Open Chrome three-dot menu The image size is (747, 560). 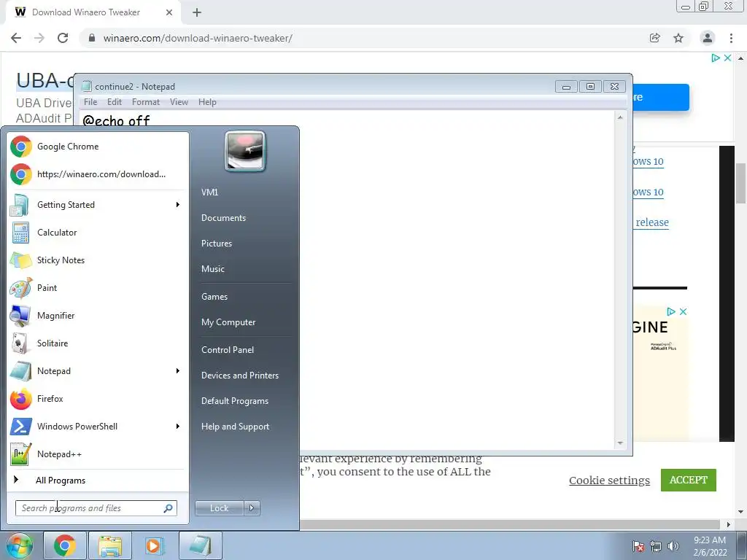[x=731, y=38]
